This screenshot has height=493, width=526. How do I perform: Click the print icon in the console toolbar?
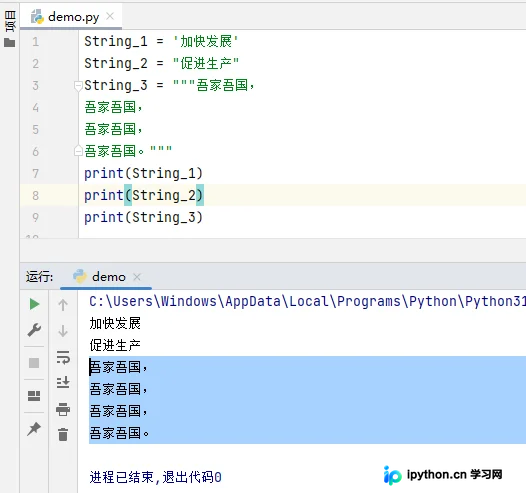click(63, 409)
